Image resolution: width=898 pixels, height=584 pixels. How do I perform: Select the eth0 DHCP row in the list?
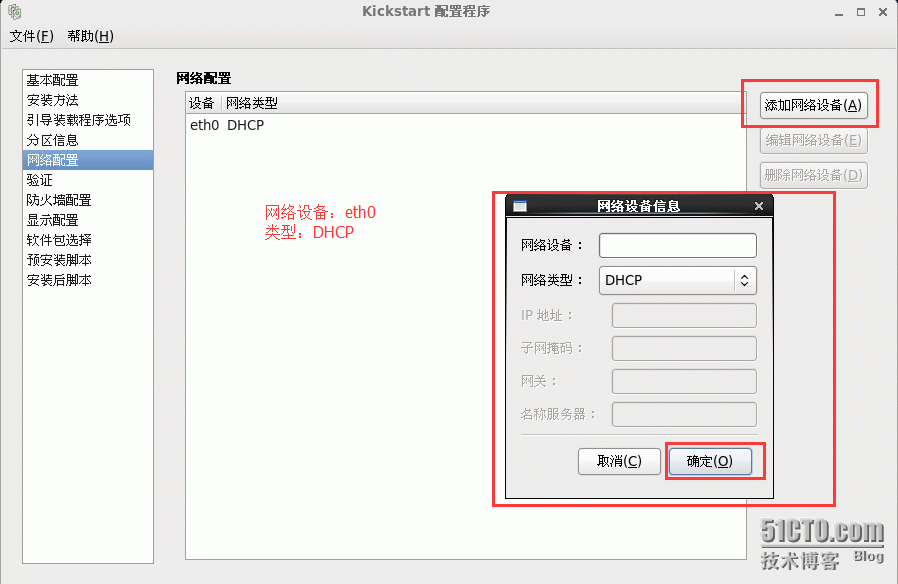[x=465, y=125]
